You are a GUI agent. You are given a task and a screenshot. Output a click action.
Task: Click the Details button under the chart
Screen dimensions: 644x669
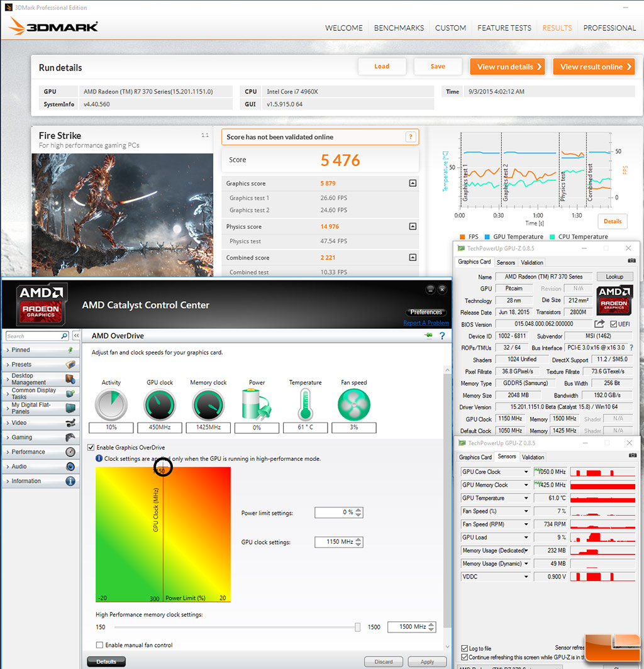[x=613, y=221]
